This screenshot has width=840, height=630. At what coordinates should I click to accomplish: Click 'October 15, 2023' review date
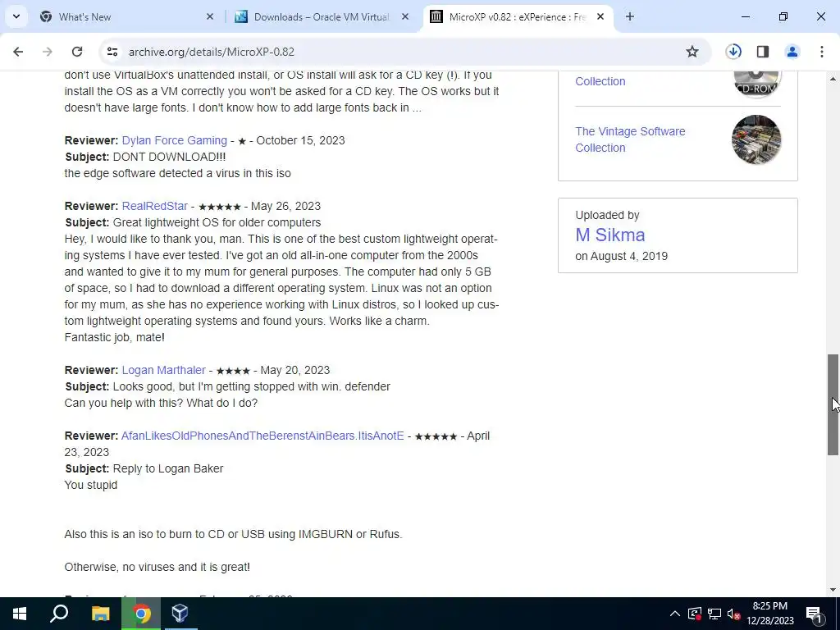pyautogui.click(x=300, y=140)
